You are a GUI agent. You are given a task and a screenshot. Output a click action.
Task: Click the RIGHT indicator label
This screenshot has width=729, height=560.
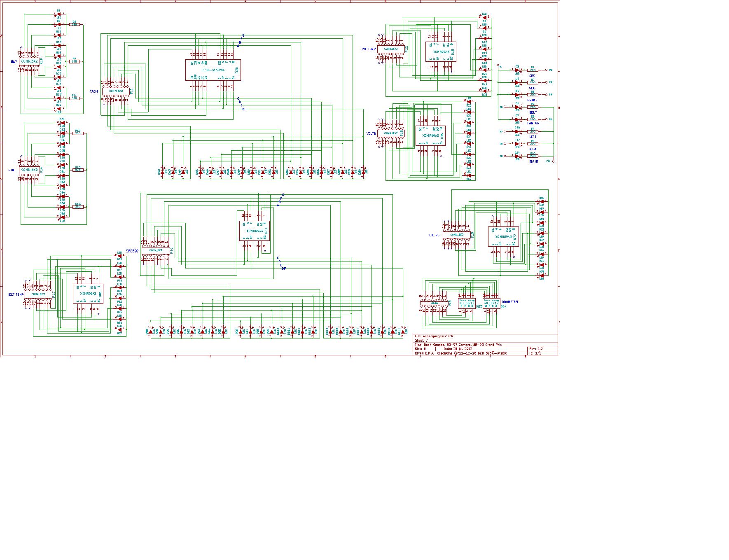tap(534, 162)
